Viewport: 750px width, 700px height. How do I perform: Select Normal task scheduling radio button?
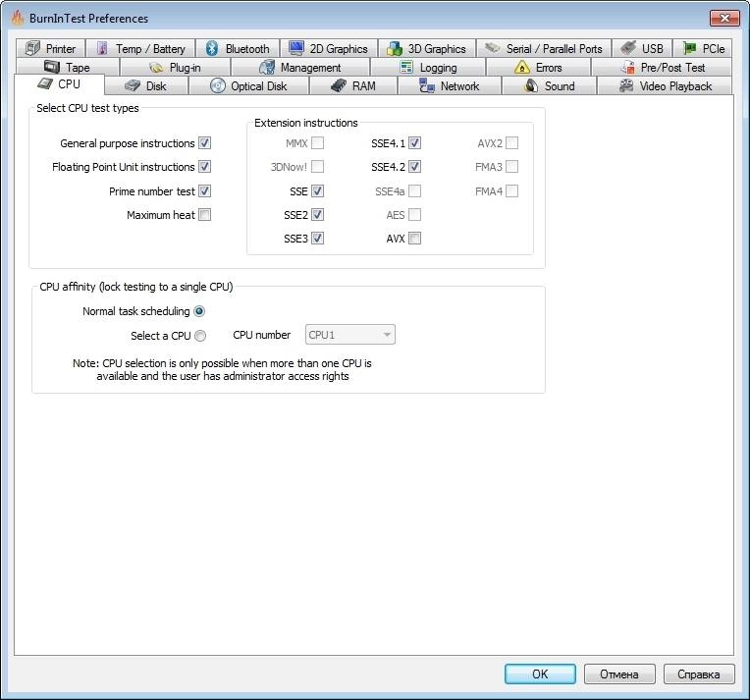pyautogui.click(x=199, y=311)
